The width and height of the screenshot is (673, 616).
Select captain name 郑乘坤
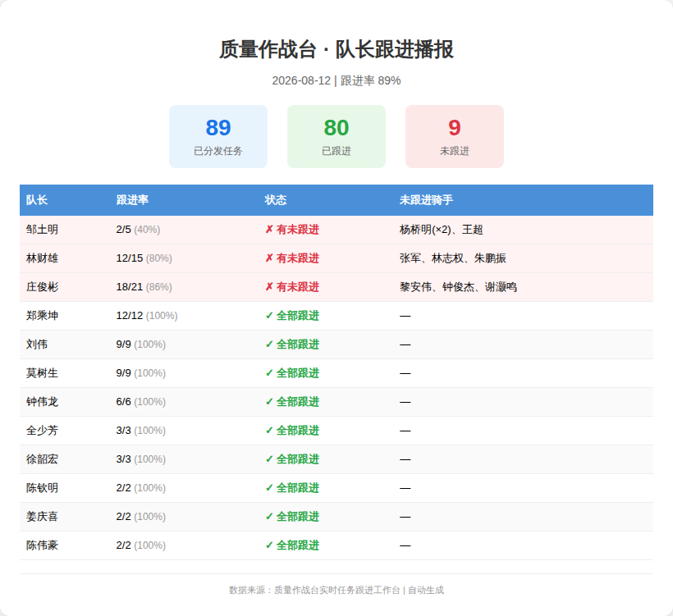[x=42, y=316]
